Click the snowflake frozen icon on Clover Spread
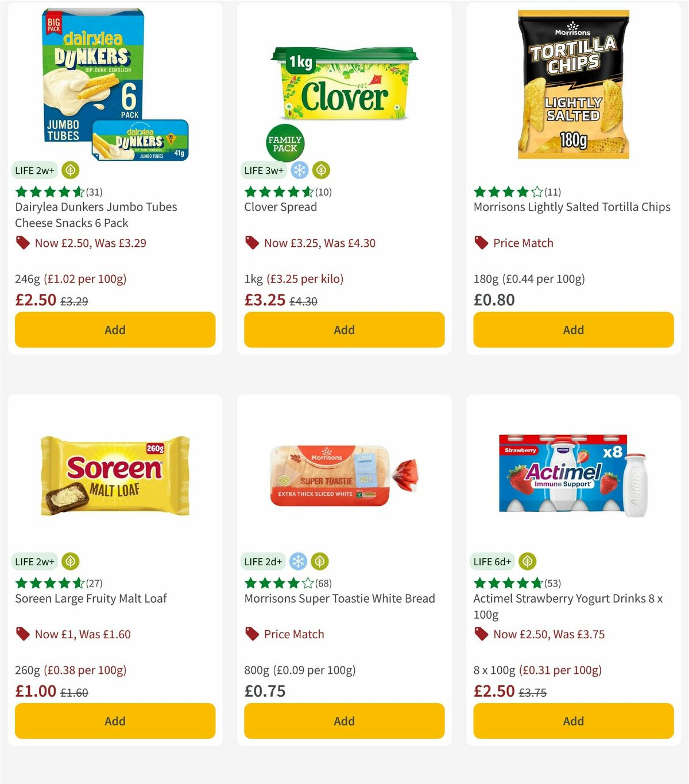Image resolution: width=689 pixels, height=784 pixels. pos(300,170)
